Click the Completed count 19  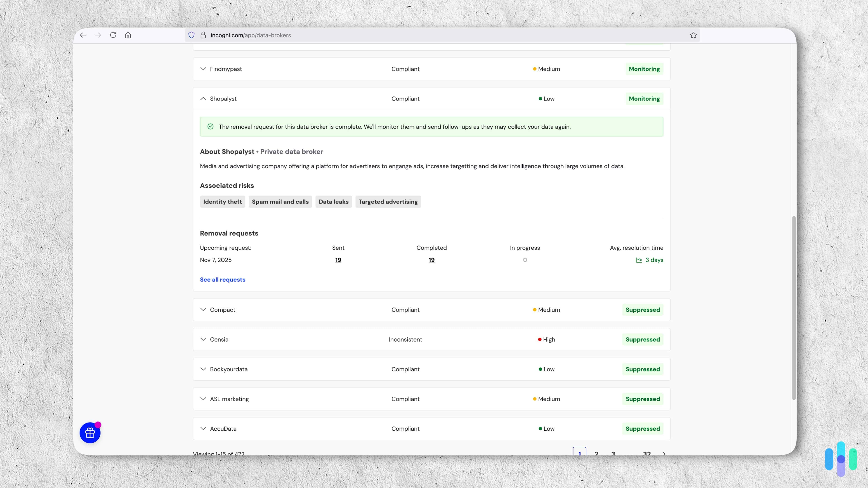click(431, 260)
